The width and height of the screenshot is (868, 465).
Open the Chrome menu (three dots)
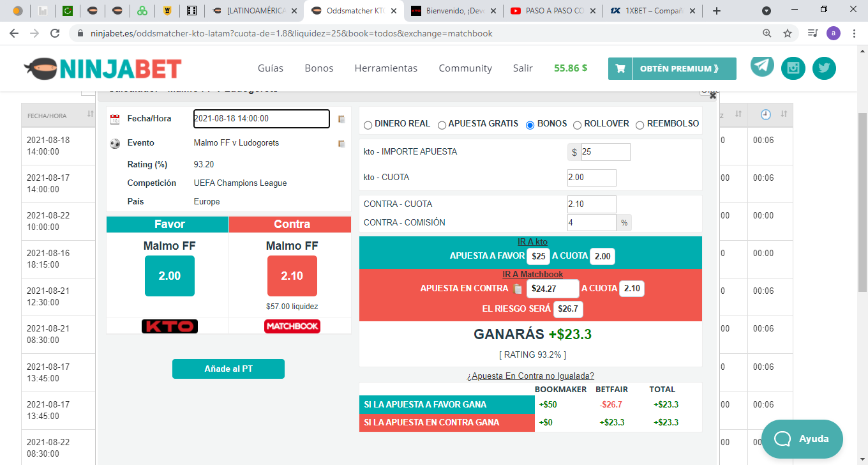(x=854, y=33)
